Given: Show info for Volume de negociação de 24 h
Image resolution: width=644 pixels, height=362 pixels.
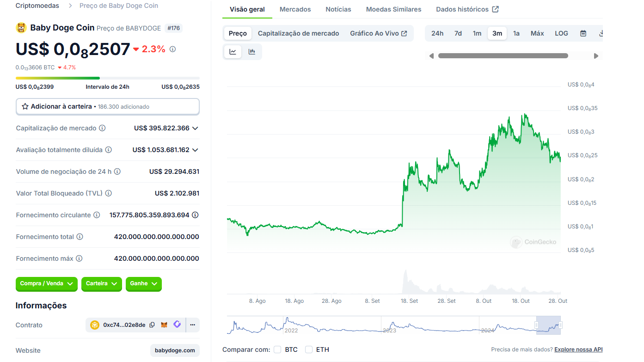Looking at the screenshot, I should (x=117, y=172).
